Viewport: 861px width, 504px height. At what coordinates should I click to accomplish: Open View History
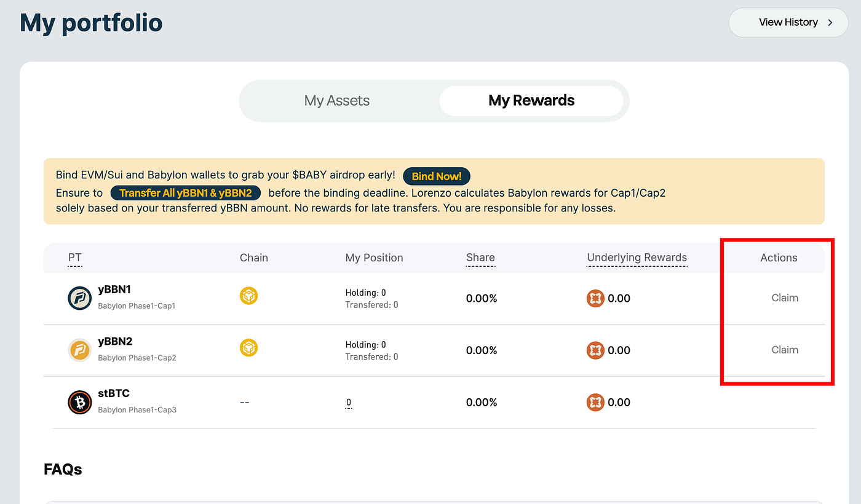[788, 23]
